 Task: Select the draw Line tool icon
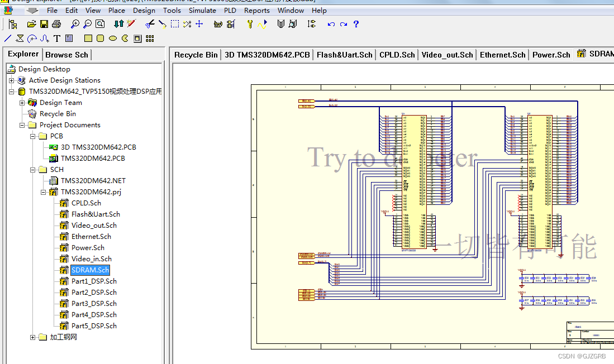click(8, 39)
